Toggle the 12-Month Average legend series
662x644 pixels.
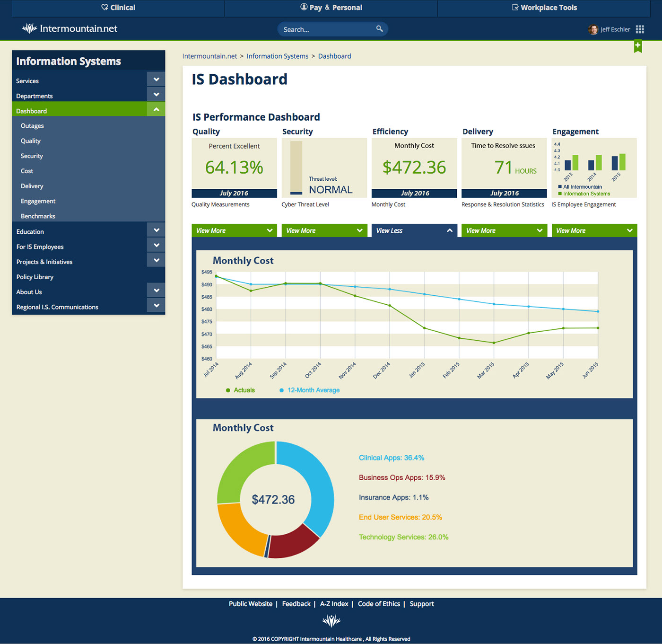tap(310, 390)
